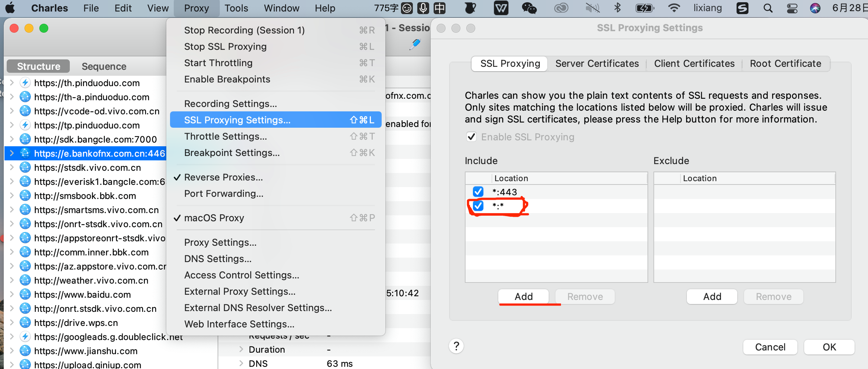Add a new Include location
Image resolution: width=868 pixels, height=369 pixels.
[x=523, y=297]
